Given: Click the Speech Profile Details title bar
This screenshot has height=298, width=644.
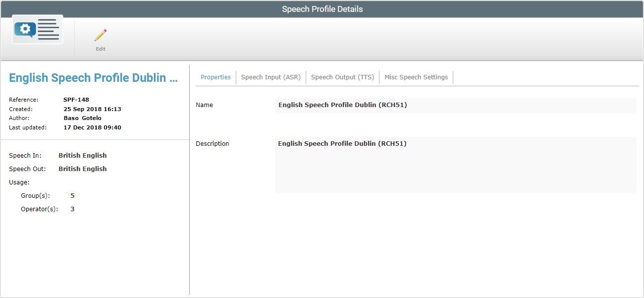Looking at the screenshot, I should (x=322, y=8).
